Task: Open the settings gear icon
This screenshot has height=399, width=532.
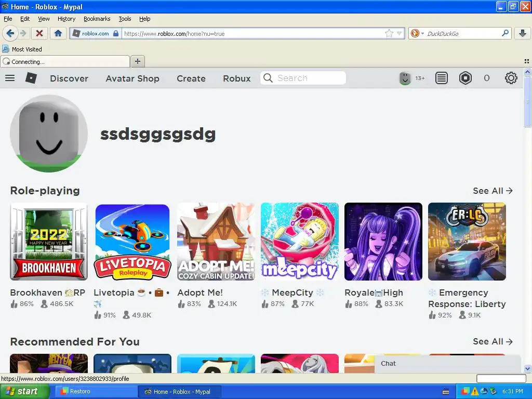Action: [x=511, y=78]
